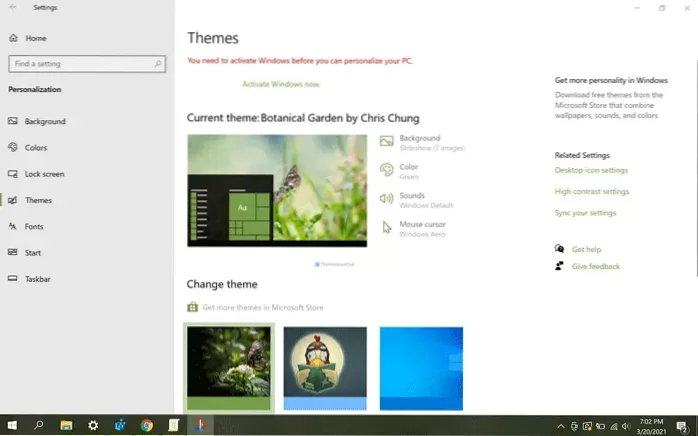This screenshot has height=436, width=698.
Task: Open Desktop icon settings link
Action: tap(591, 170)
